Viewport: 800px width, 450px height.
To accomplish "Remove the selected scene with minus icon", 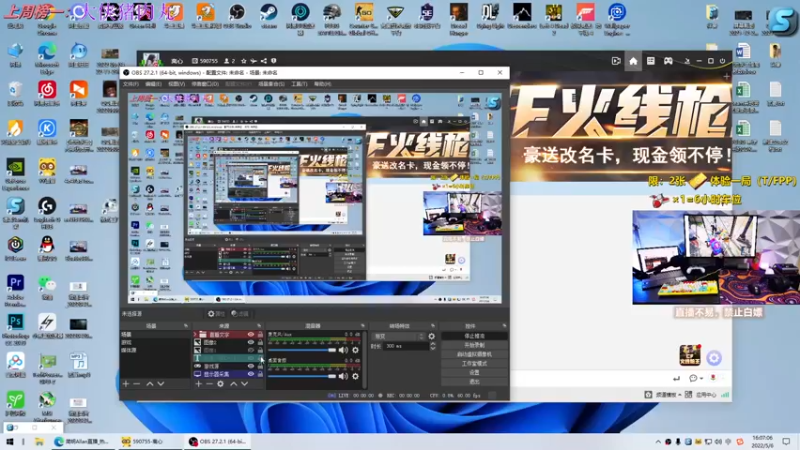I will coord(137,384).
